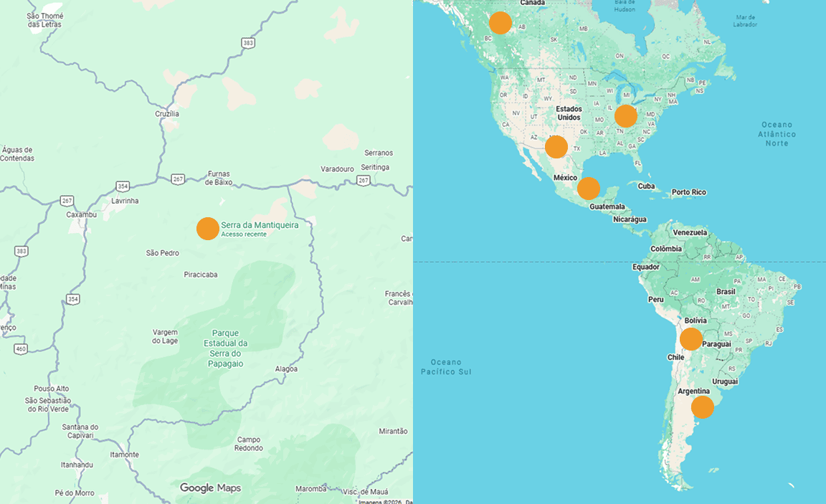Click the Parque Estadual da Serra do Papagaio label

pyautogui.click(x=225, y=348)
